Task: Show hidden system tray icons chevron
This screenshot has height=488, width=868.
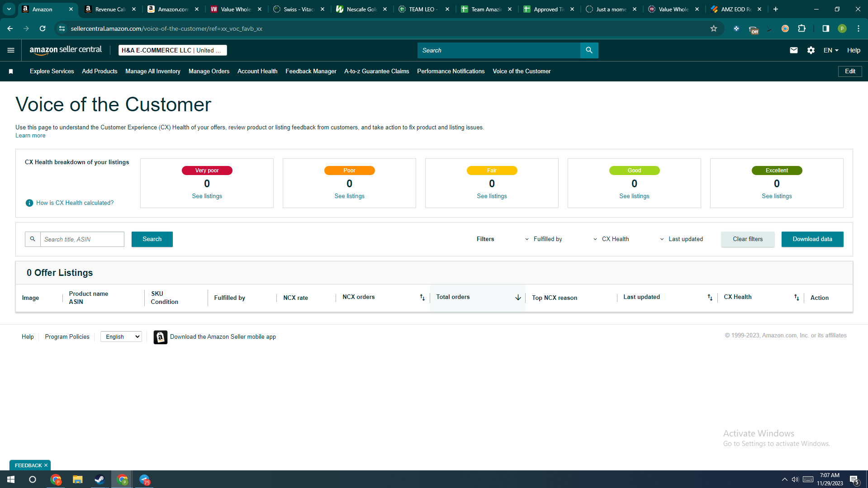Action: [x=784, y=479]
